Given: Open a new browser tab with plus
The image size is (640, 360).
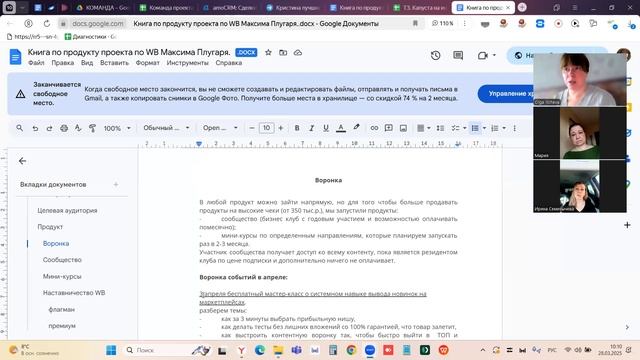Looking at the screenshot, I should [x=522, y=7].
